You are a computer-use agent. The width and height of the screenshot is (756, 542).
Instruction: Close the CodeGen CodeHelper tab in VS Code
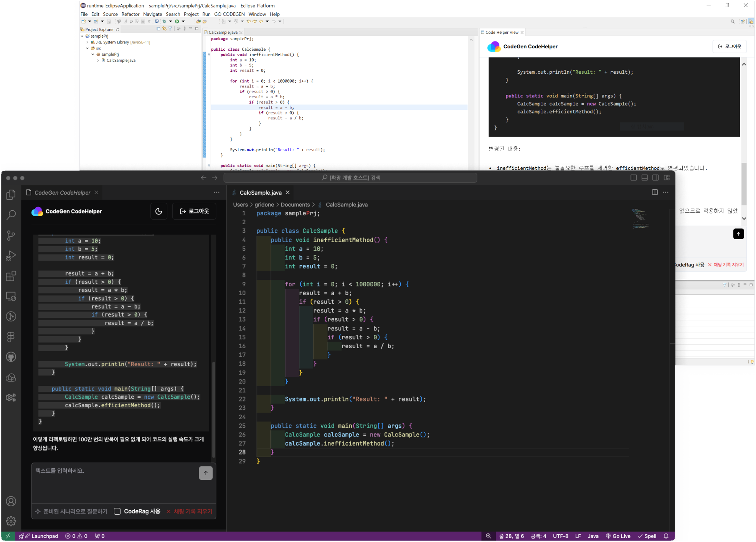(96, 192)
